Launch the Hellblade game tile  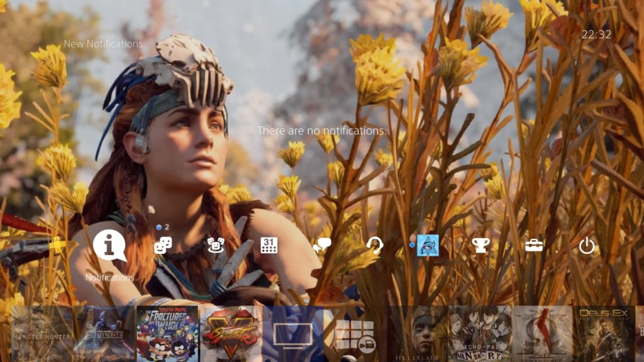[x=418, y=334]
